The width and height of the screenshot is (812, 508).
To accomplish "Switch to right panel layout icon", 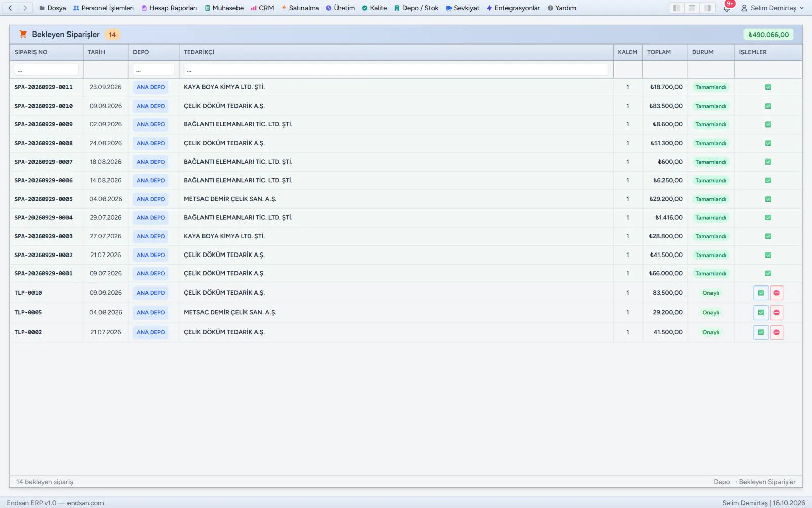I will pyautogui.click(x=707, y=8).
